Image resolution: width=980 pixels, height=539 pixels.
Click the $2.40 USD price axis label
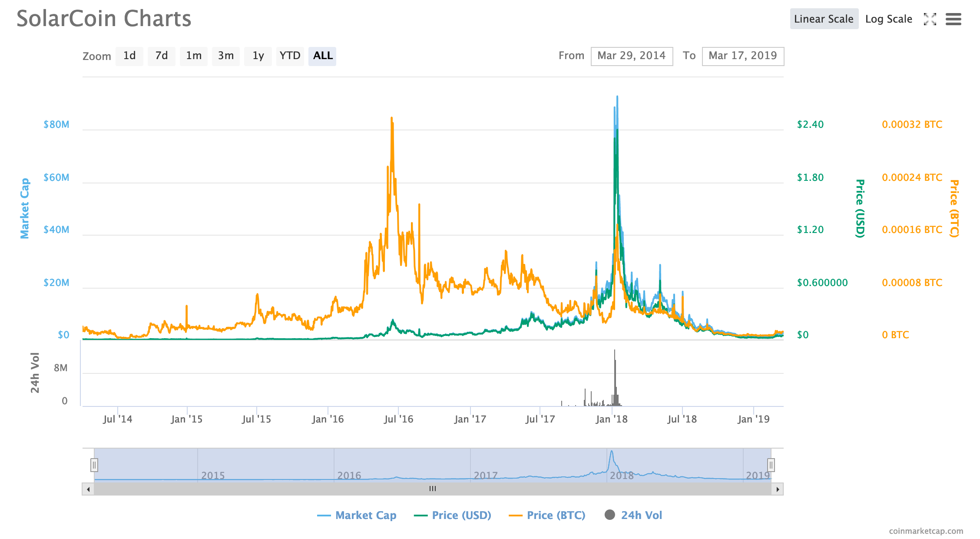810,125
